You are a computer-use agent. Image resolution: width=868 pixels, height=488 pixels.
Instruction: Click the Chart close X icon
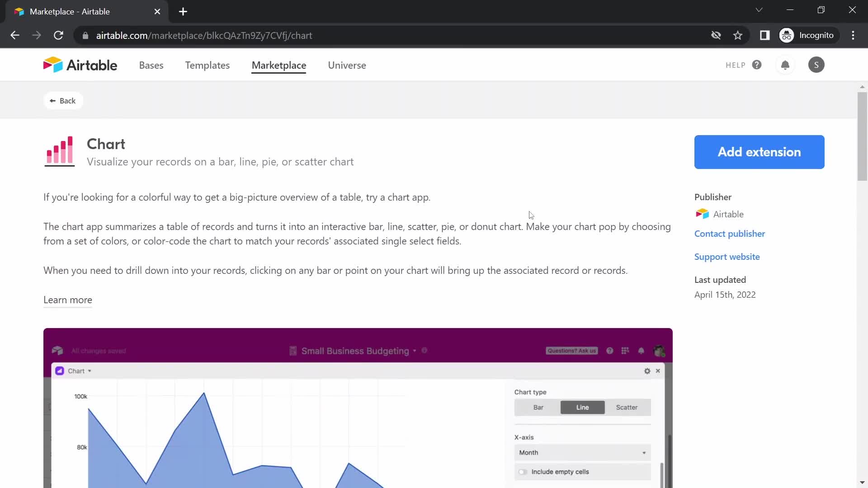(x=658, y=371)
